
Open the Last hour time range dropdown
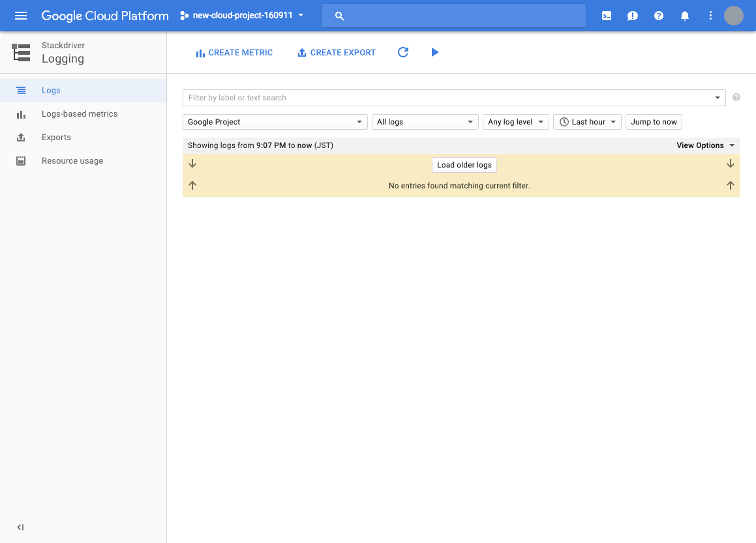(x=587, y=122)
